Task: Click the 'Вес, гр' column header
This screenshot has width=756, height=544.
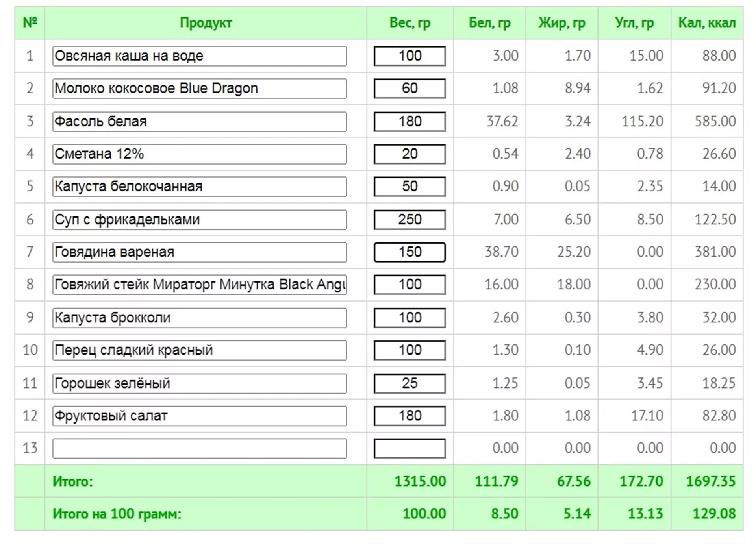Action: 410,23
